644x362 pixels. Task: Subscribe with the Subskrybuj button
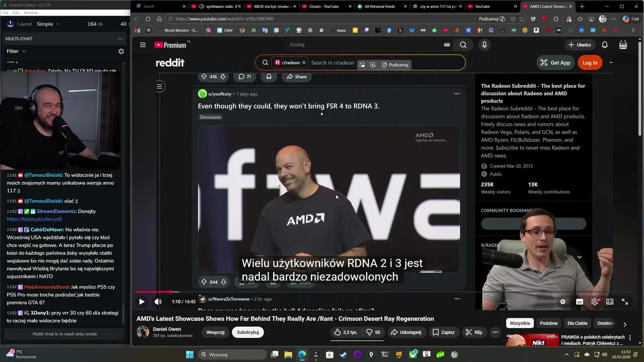[248, 332]
